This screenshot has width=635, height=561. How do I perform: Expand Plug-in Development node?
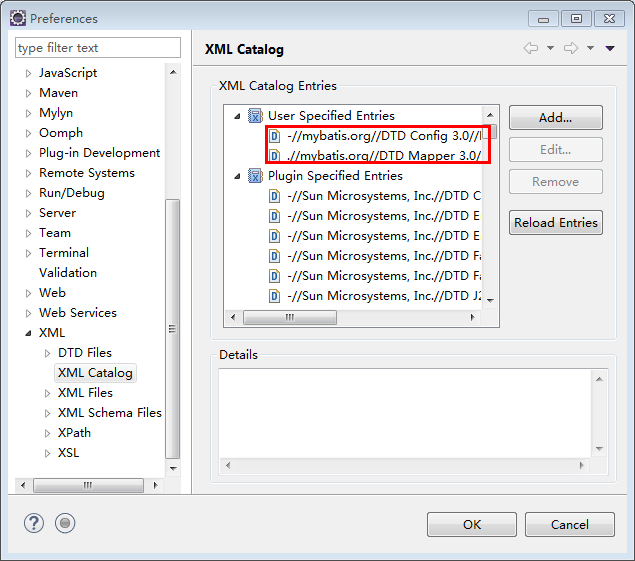28,153
